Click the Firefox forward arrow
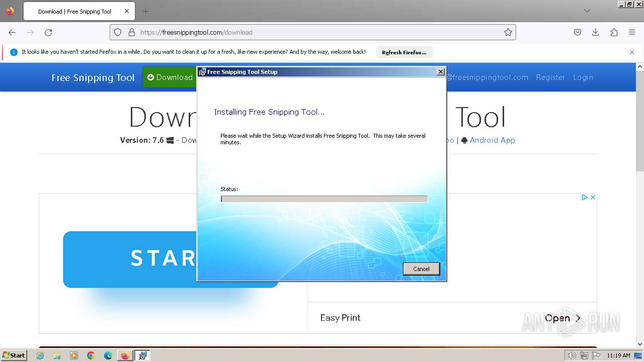Image resolution: width=644 pixels, height=362 pixels. click(30, 32)
